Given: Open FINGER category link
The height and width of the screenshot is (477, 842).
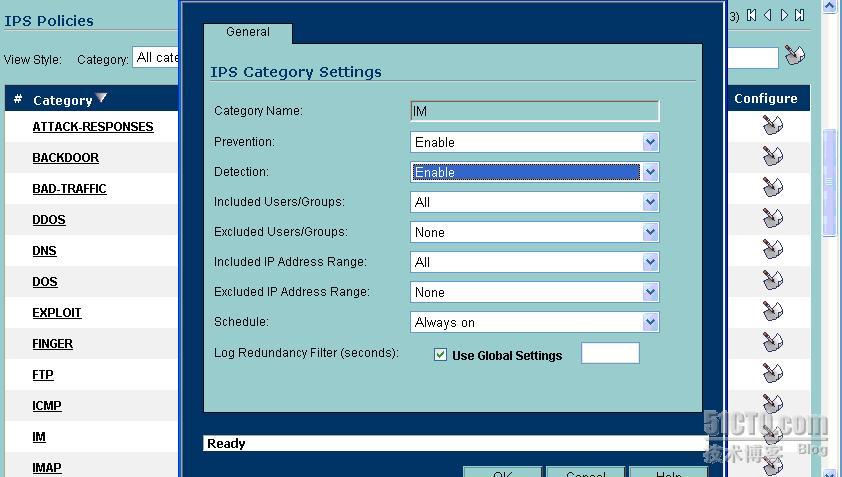Looking at the screenshot, I should [x=53, y=344].
